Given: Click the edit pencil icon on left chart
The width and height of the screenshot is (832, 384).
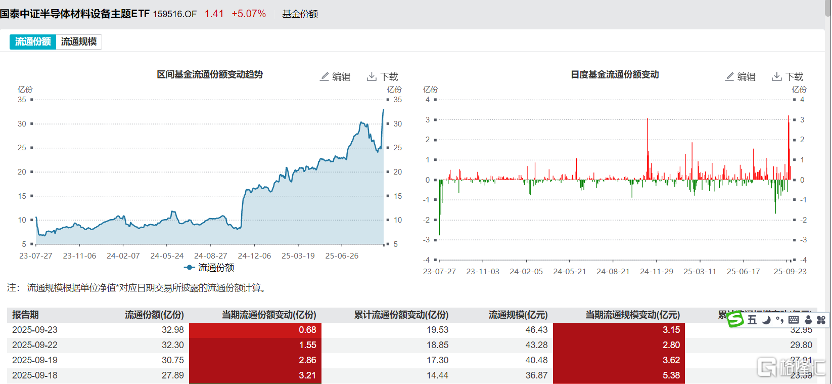Looking at the screenshot, I should [325, 76].
